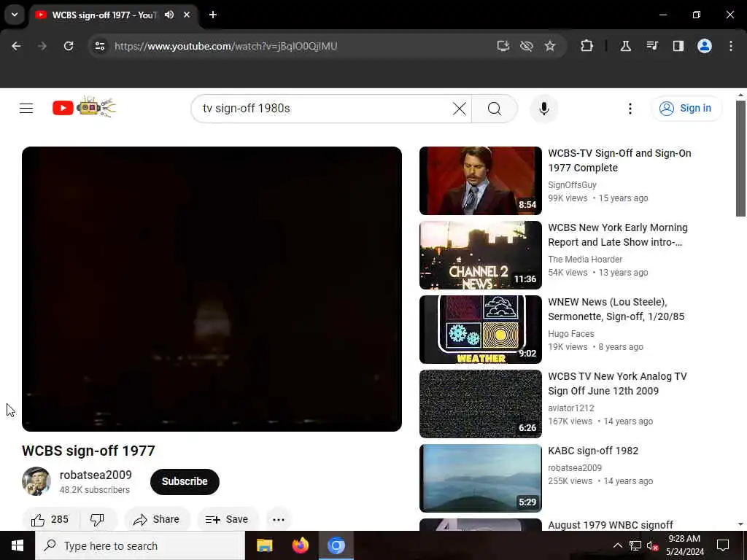Open File Explorer from taskbar
Image resolution: width=747 pixels, height=560 pixels.
[264, 545]
